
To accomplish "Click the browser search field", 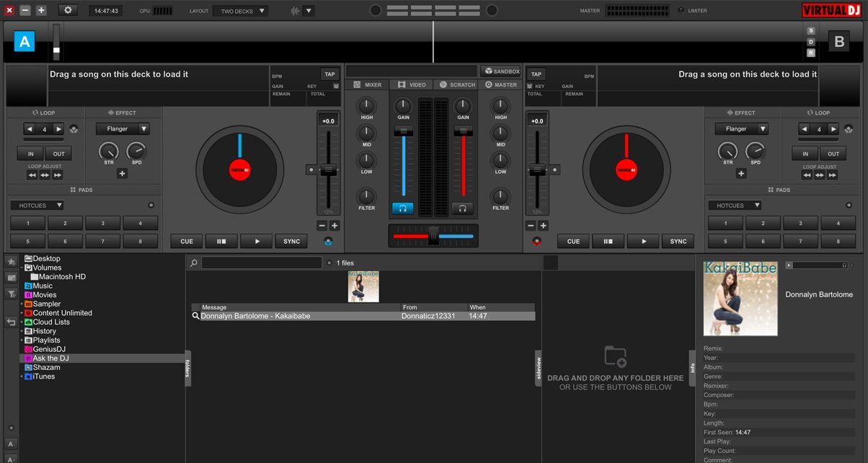I will point(261,263).
